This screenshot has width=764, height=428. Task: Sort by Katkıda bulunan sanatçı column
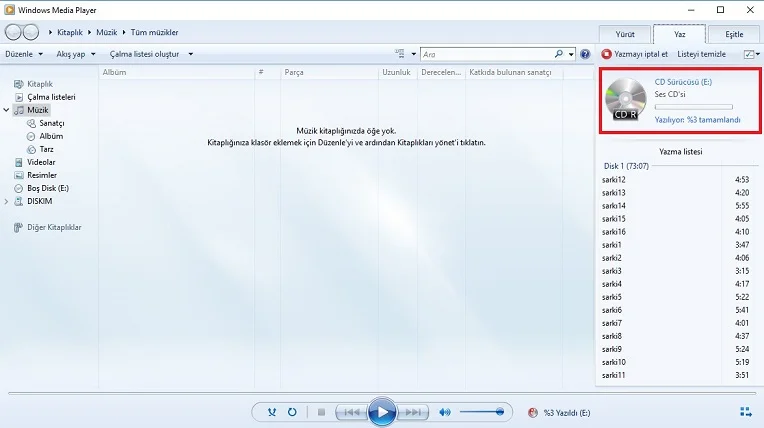pos(510,72)
